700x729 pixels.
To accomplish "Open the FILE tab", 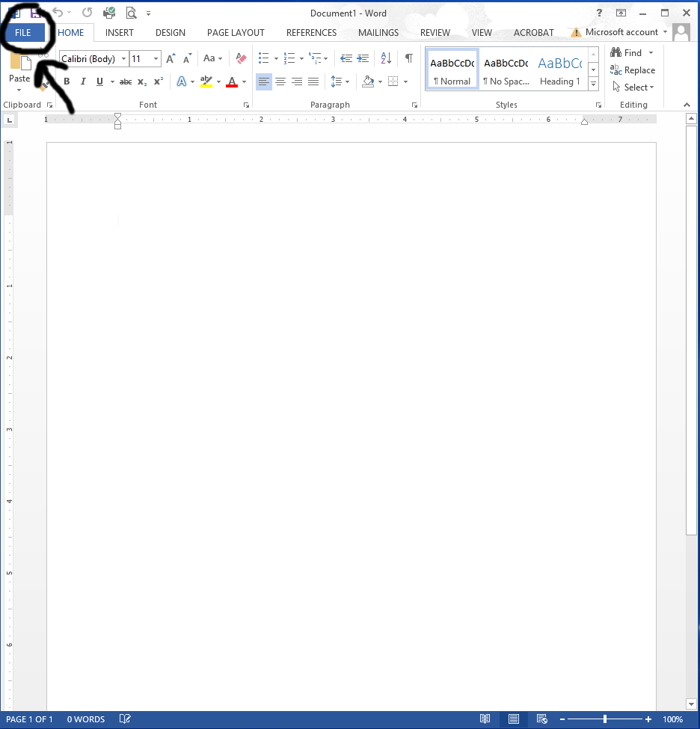I will point(22,33).
